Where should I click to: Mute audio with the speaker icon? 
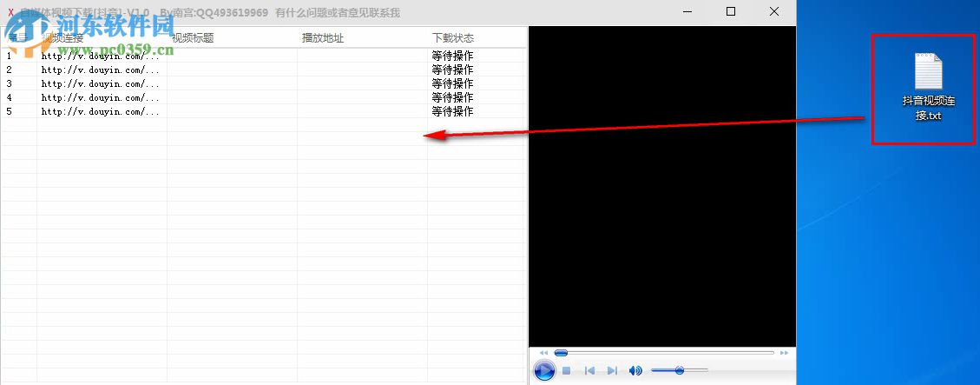pyautogui.click(x=635, y=370)
